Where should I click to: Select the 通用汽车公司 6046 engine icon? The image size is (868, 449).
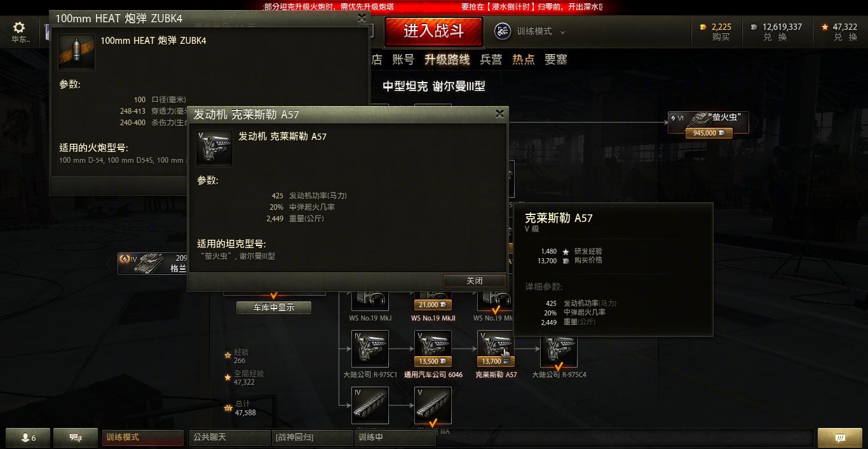point(433,349)
